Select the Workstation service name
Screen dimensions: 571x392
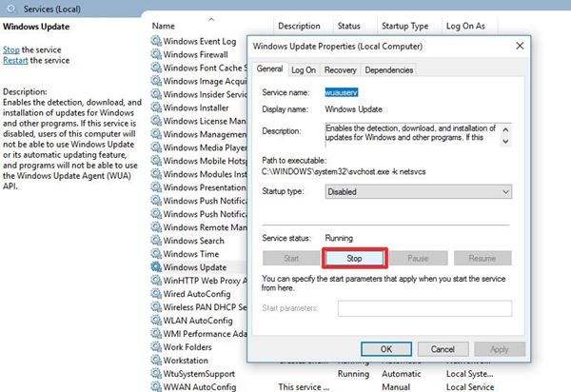pyautogui.click(x=186, y=361)
